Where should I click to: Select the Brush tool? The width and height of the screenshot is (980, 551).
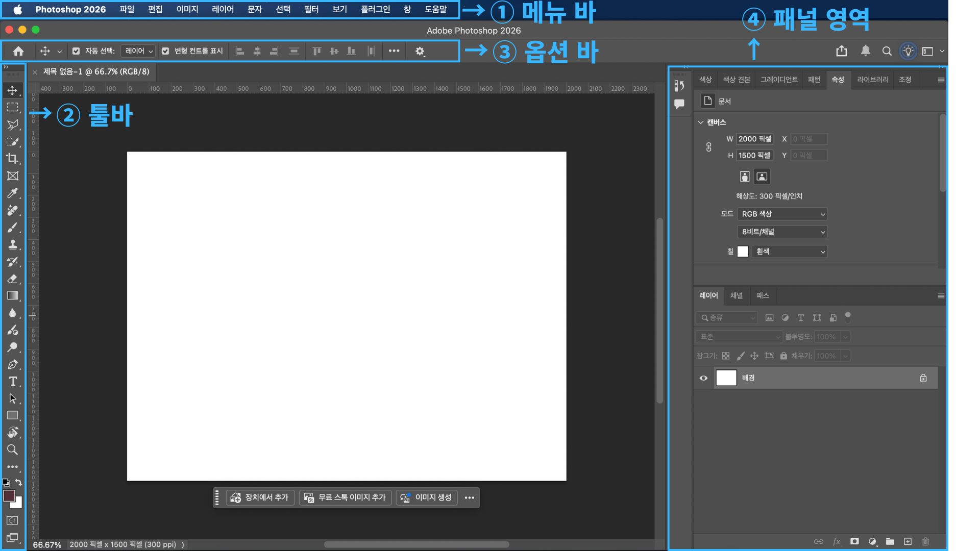[12, 228]
